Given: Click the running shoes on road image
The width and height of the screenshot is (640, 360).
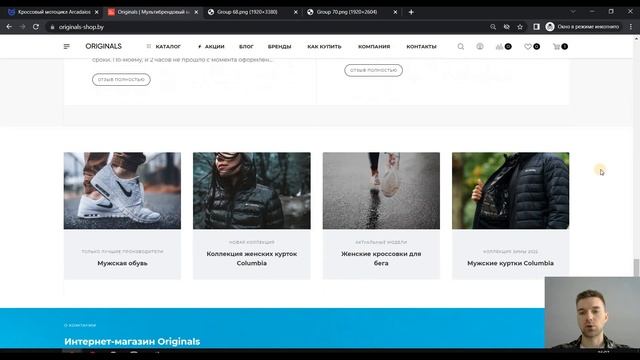Looking at the screenshot, I should coord(381,191).
